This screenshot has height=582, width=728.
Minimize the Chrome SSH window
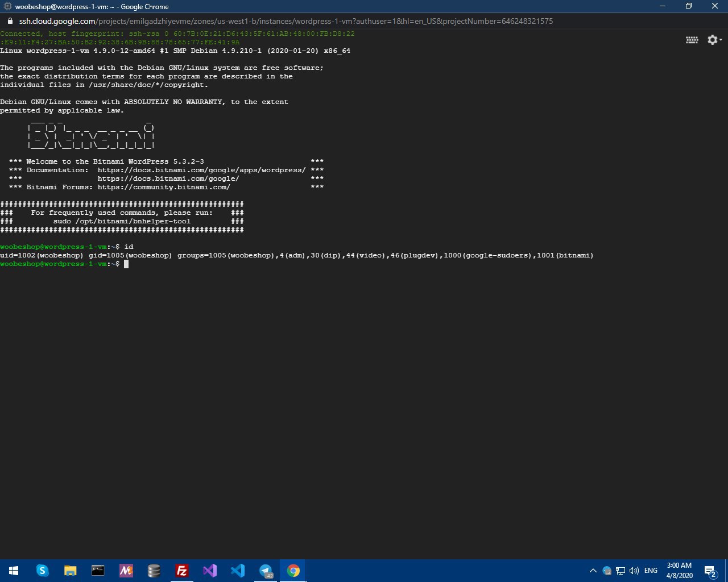coord(662,6)
